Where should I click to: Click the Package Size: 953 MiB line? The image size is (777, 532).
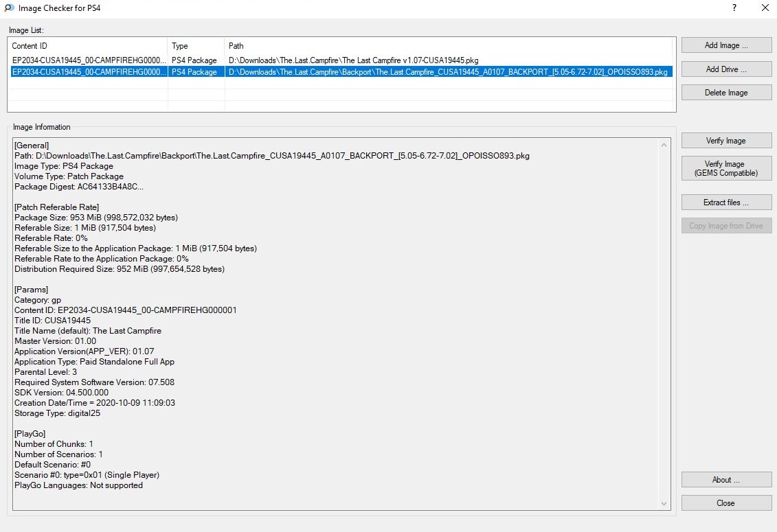[x=96, y=218]
